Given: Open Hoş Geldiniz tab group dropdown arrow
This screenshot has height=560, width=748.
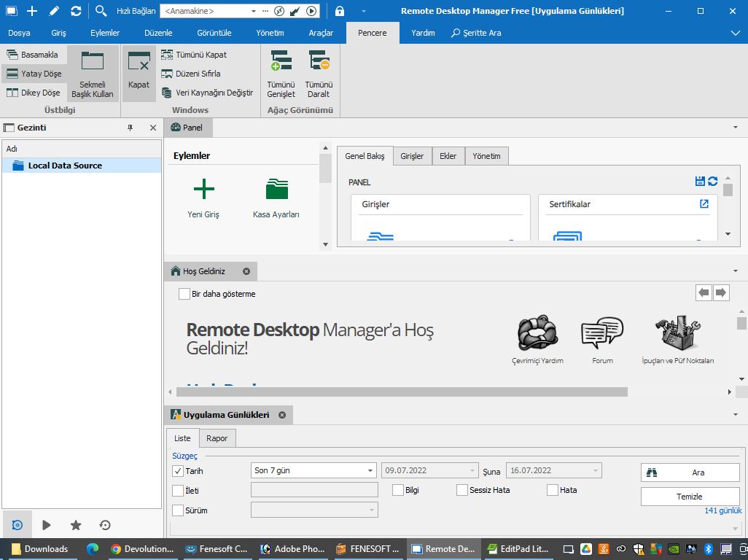Looking at the screenshot, I should pos(736,271).
